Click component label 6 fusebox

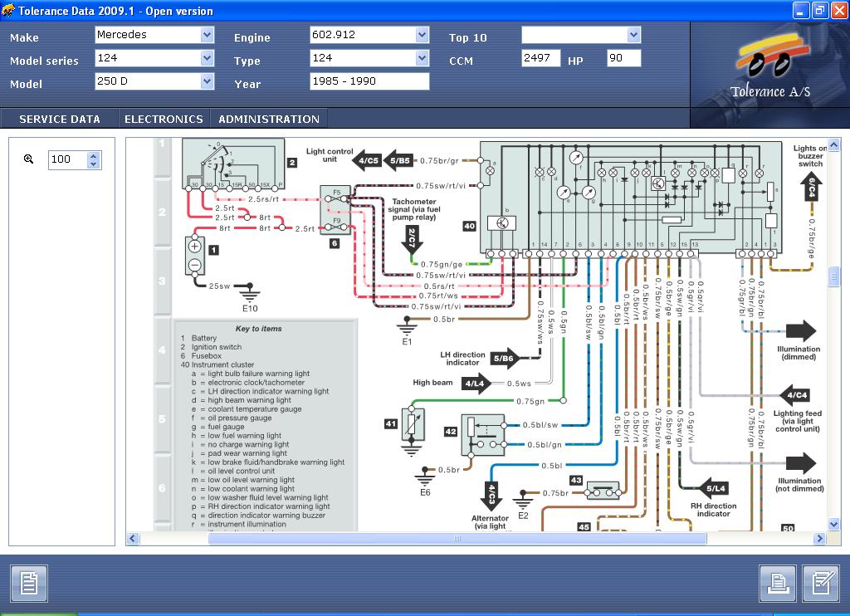point(335,243)
